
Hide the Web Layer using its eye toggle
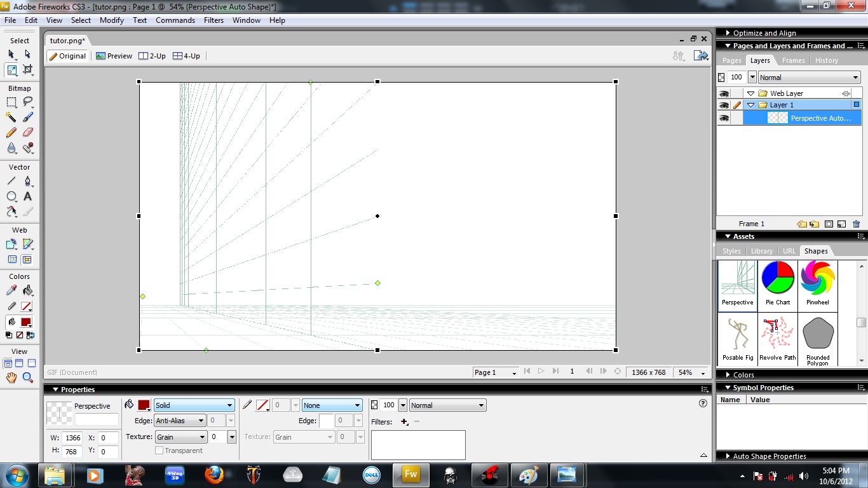pyautogui.click(x=722, y=93)
